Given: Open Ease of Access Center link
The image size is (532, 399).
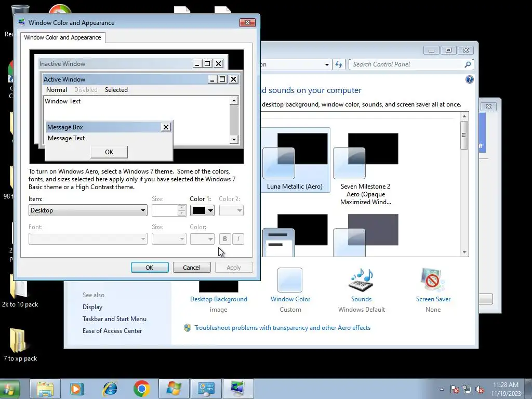Looking at the screenshot, I should click(x=112, y=331).
